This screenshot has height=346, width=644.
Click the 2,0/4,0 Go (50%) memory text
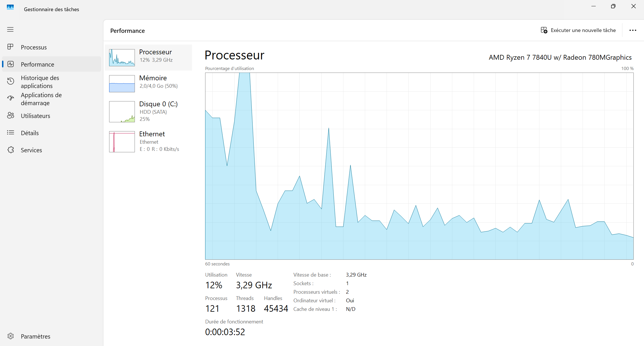(x=159, y=86)
